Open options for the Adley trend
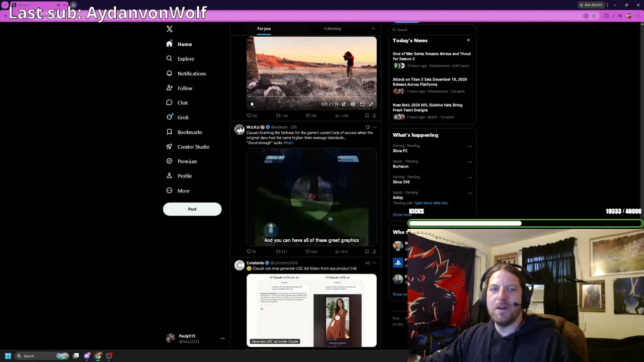 click(x=470, y=193)
